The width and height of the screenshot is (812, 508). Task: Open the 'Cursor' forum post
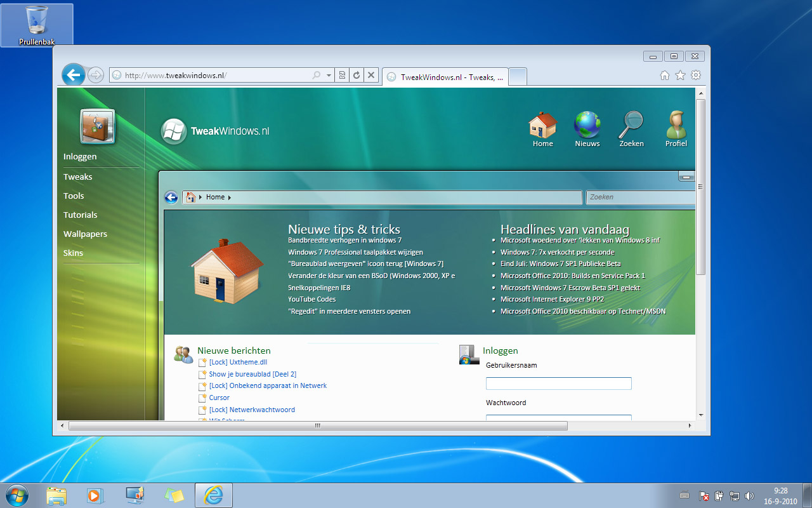click(219, 398)
